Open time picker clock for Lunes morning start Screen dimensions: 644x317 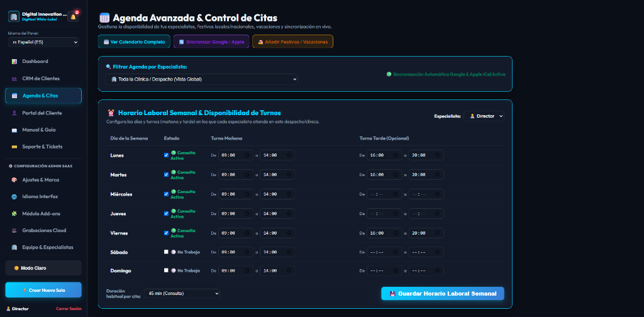247,155
